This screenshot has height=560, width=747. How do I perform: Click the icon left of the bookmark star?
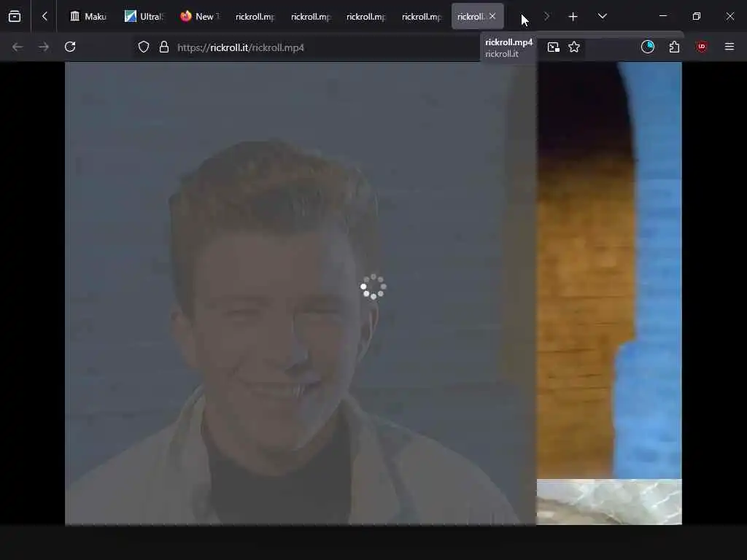tap(553, 47)
